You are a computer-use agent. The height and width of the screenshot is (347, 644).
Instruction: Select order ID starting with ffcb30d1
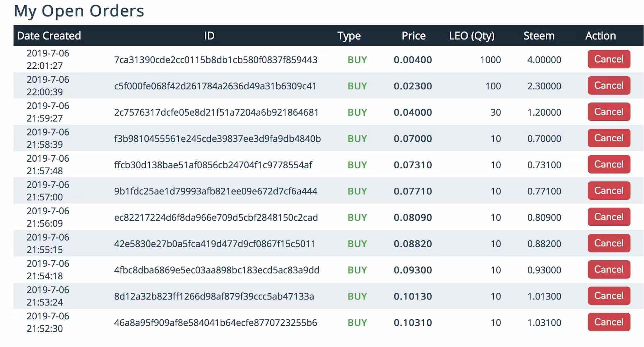tap(213, 165)
